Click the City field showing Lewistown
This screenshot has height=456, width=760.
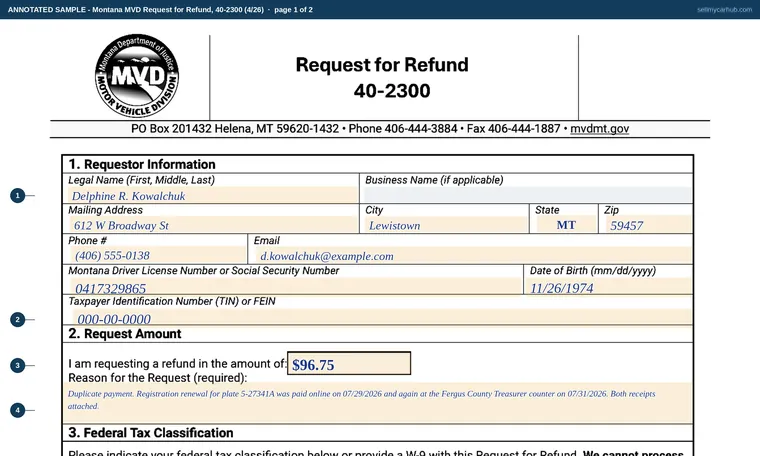(x=445, y=225)
